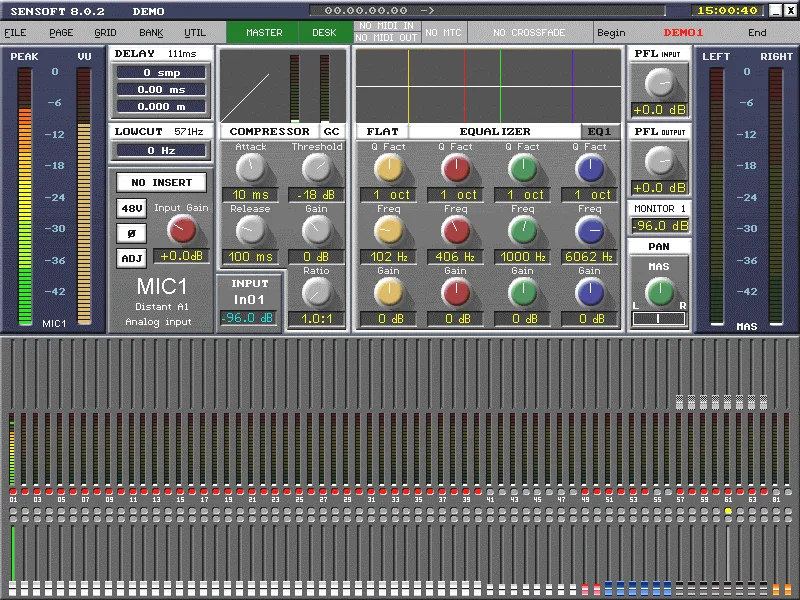Open the UTIL menu

pos(195,33)
